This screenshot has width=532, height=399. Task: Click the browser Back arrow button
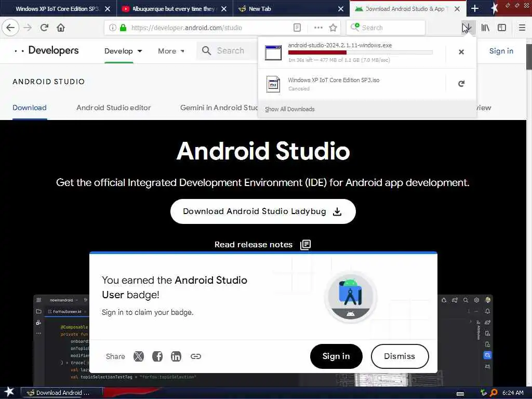tap(10, 28)
